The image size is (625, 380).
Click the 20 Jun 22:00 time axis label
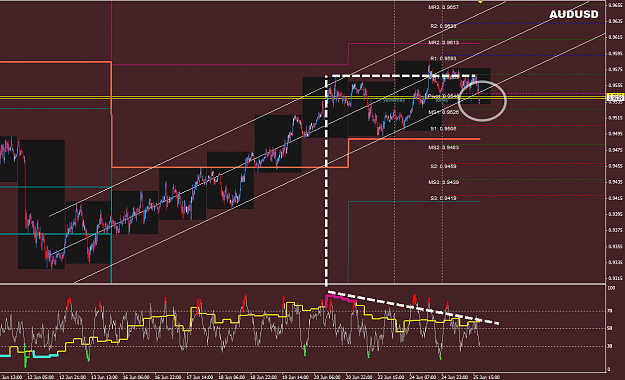359,377
